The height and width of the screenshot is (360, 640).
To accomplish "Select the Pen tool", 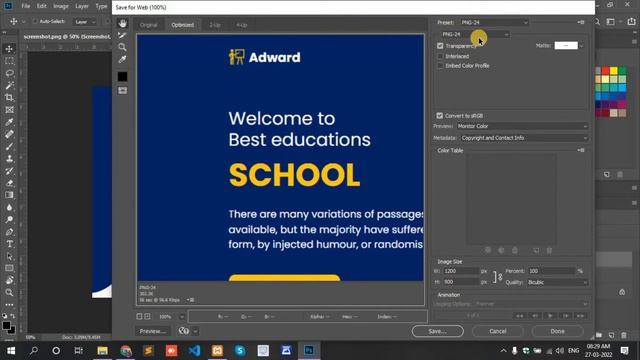I will [9, 232].
